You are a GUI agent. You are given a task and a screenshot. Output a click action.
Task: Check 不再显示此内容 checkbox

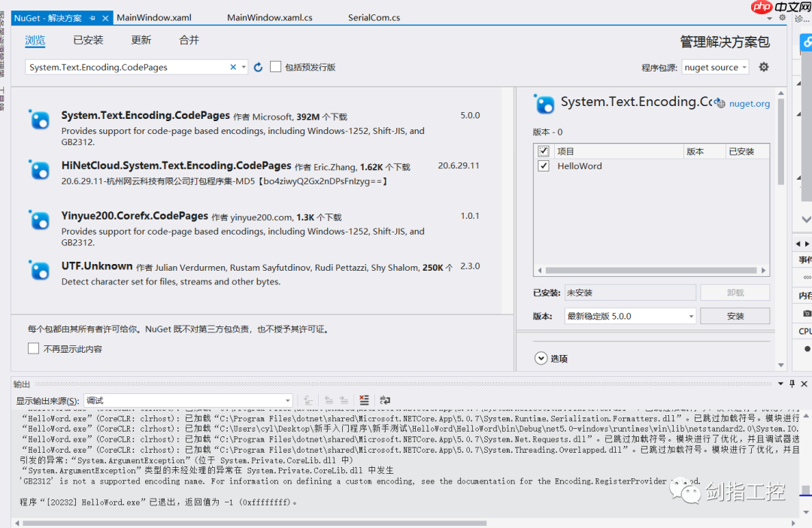click(x=33, y=348)
